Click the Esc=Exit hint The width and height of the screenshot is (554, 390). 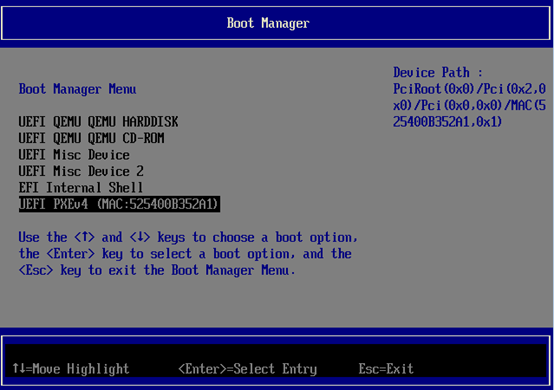(386, 369)
